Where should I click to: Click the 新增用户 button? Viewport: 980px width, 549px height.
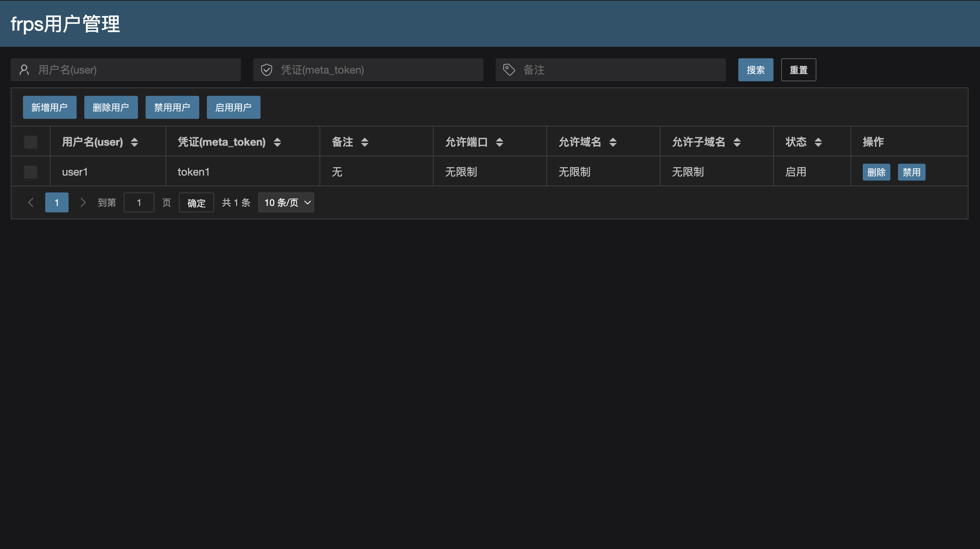pos(49,107)
